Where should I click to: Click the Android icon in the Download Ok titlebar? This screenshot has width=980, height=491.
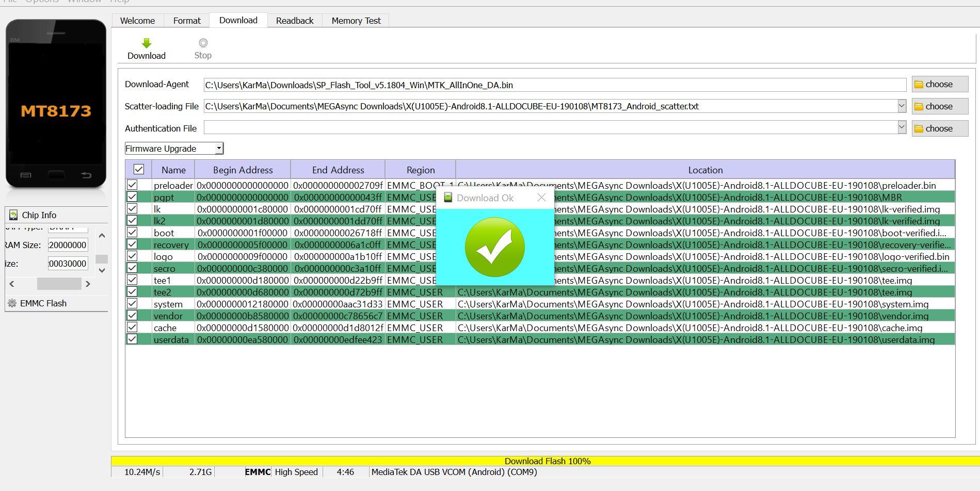pyautogui.click(x=448, y=198)
